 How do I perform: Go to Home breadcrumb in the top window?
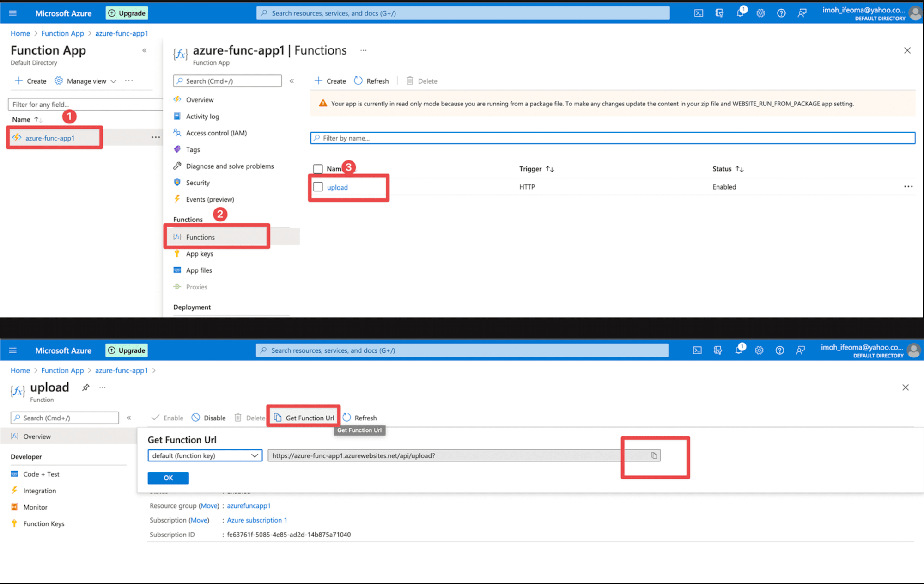(x=20, y=33)
